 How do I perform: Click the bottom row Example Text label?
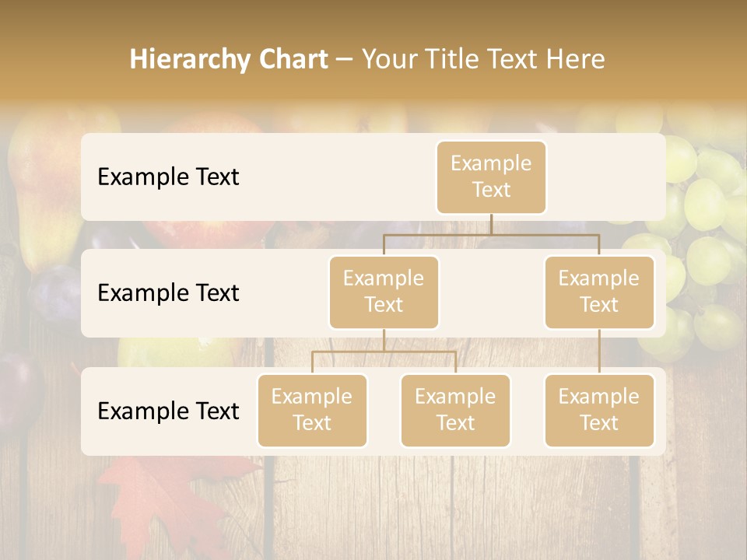tap(168, 411)
